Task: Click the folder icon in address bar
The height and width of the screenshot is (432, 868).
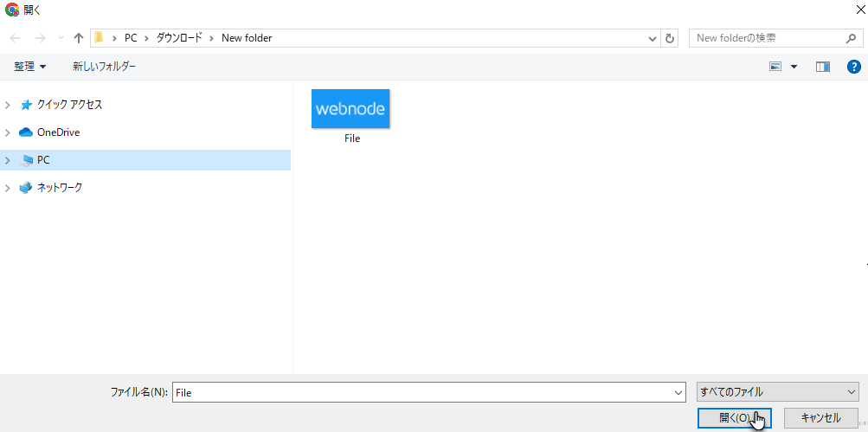Action: tap(100, 38)
